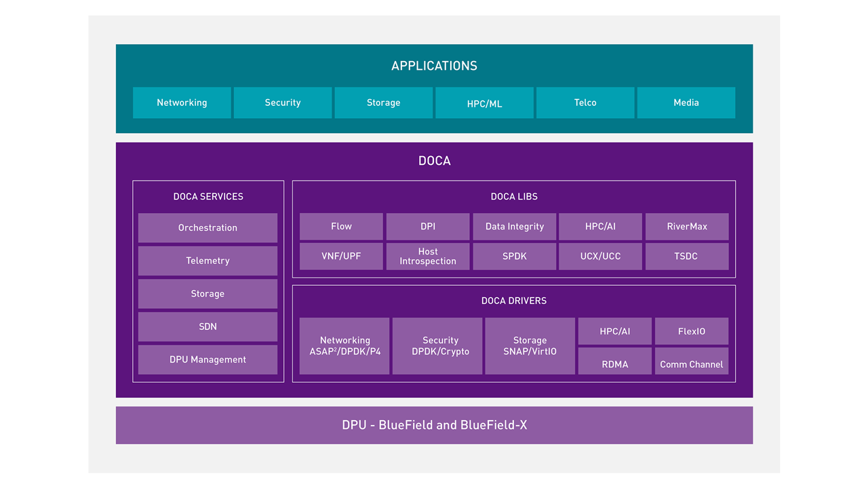This screenshot has height=488, width=868.
Task: Select the VNF/UPF library block
Action: tap(341, 257)
